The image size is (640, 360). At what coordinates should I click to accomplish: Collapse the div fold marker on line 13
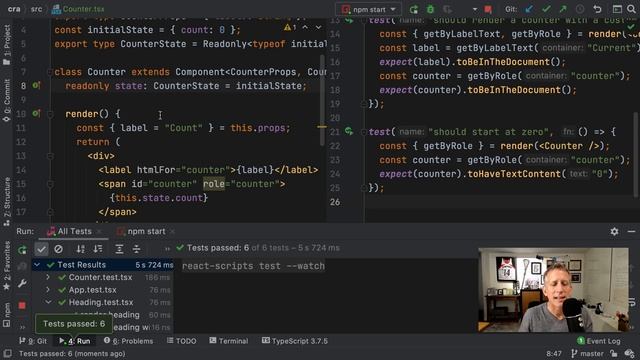(x=50, y=156)
